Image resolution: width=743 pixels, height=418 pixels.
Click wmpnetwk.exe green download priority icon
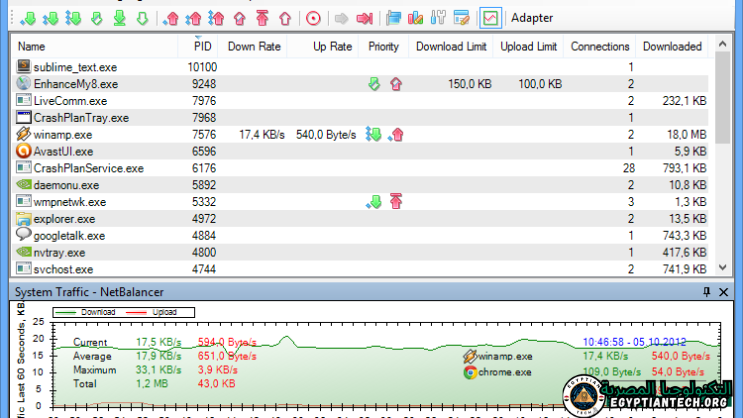point(374,202)
